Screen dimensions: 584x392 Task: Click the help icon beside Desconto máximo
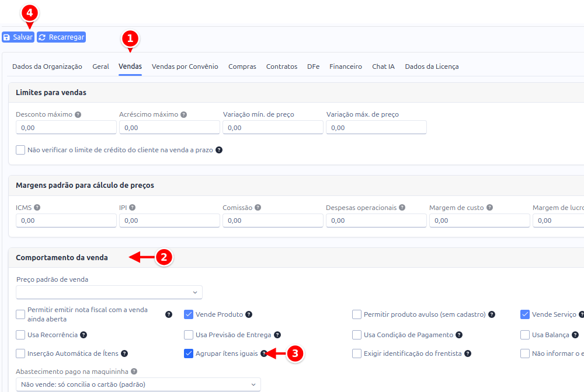78,114
